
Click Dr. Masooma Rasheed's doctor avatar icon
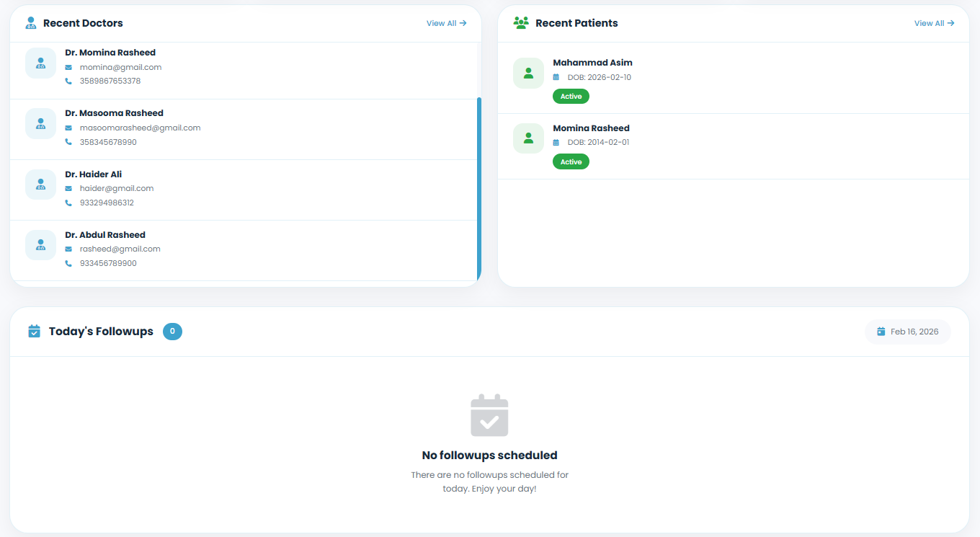tap(40, 124)
